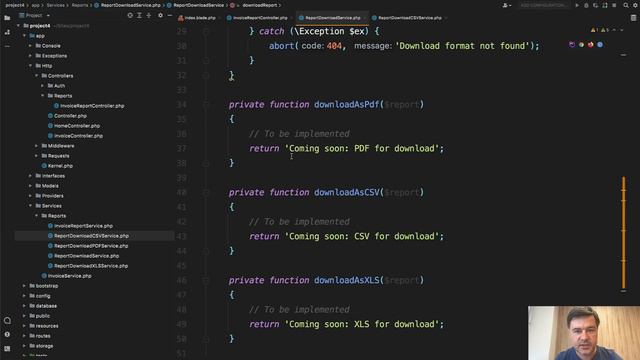Open file in Chrome browser icon
Image resolution: width=640 pixels, height=360 pixels.
click(581, 44)
